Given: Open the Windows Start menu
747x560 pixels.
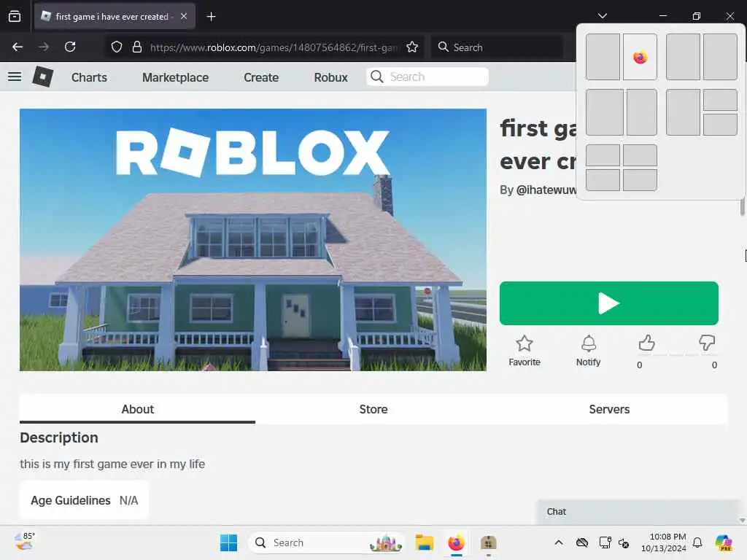Looking at the screenshot, I should coord(228,542).
